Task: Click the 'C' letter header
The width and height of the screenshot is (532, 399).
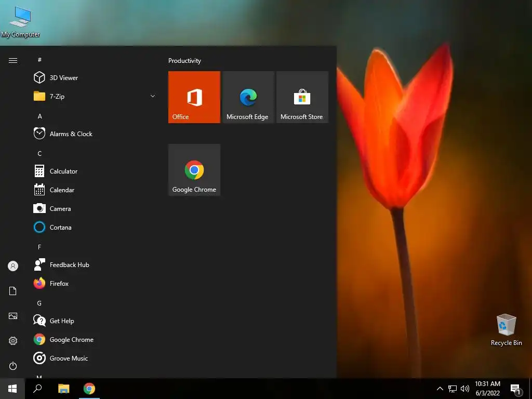Action: click(x=39, y=153)
